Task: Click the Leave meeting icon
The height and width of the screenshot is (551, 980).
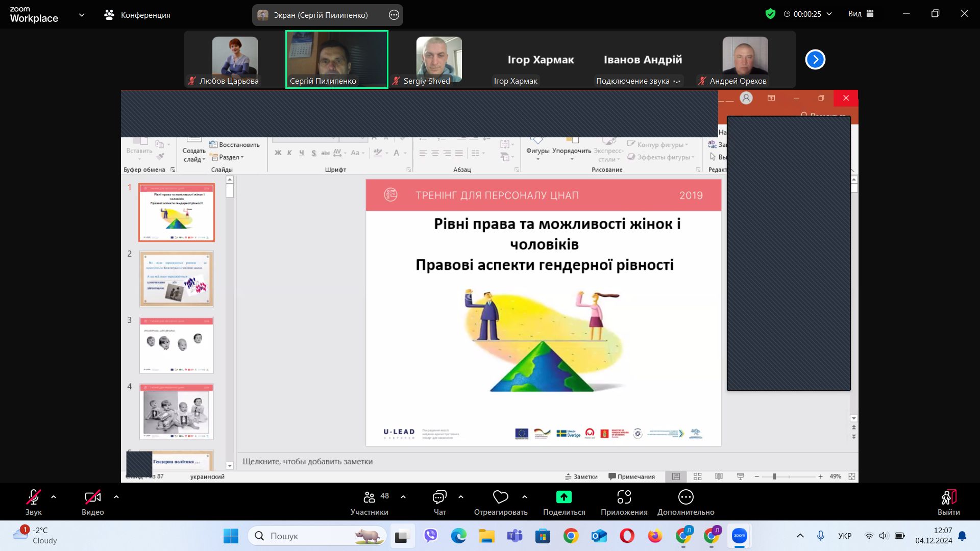Action: [948, 497]
